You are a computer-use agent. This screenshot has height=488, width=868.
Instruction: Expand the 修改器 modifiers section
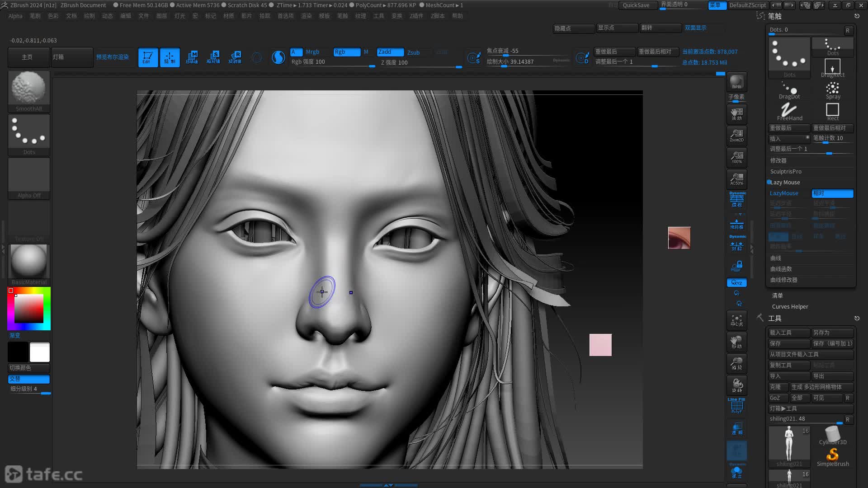(778, 161)
